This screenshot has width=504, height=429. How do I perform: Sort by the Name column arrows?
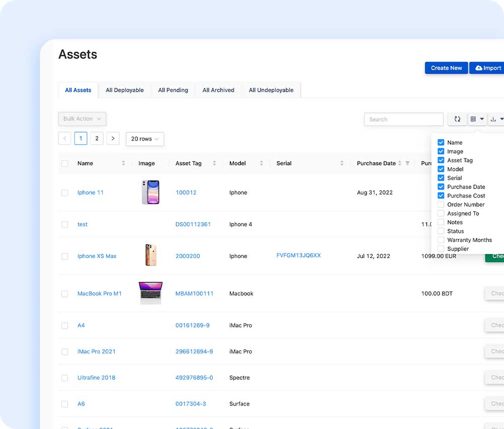[123, 163]
